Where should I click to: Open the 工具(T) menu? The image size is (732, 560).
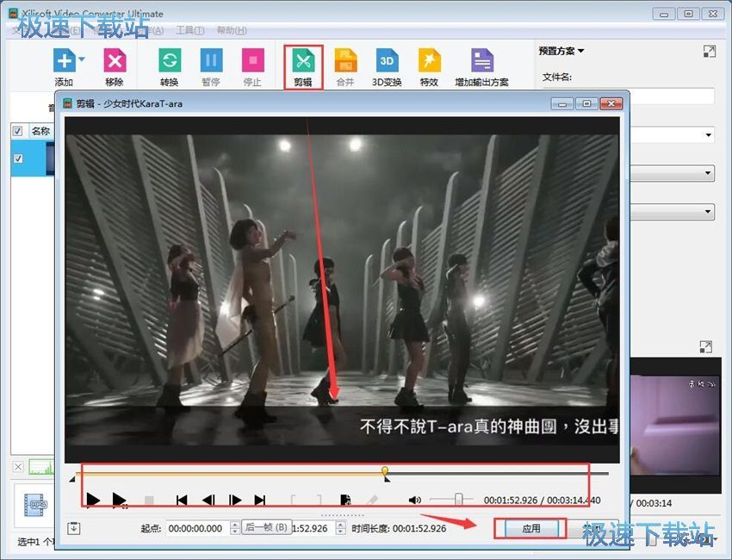click(x=190, y=30)
